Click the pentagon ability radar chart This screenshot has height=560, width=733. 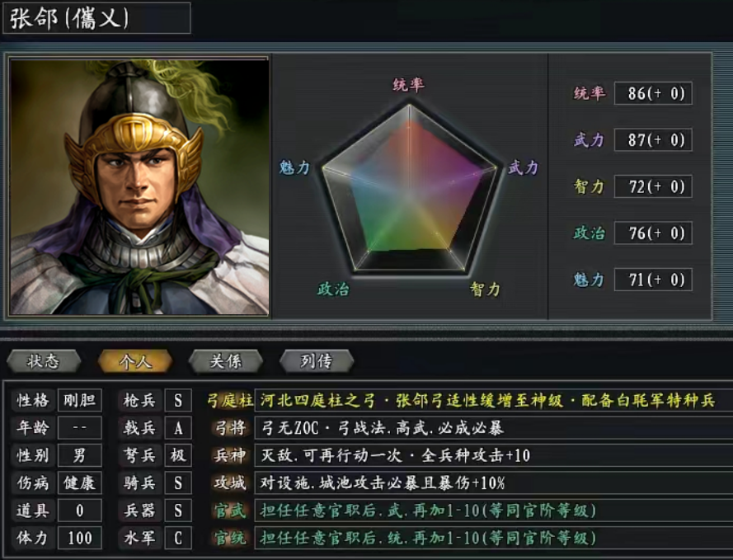[410, 188]
